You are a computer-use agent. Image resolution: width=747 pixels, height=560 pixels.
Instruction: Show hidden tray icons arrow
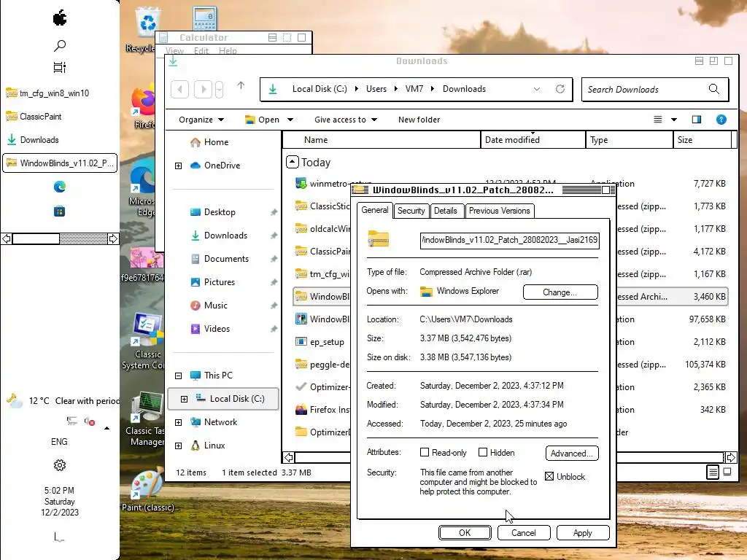[107, 428]
